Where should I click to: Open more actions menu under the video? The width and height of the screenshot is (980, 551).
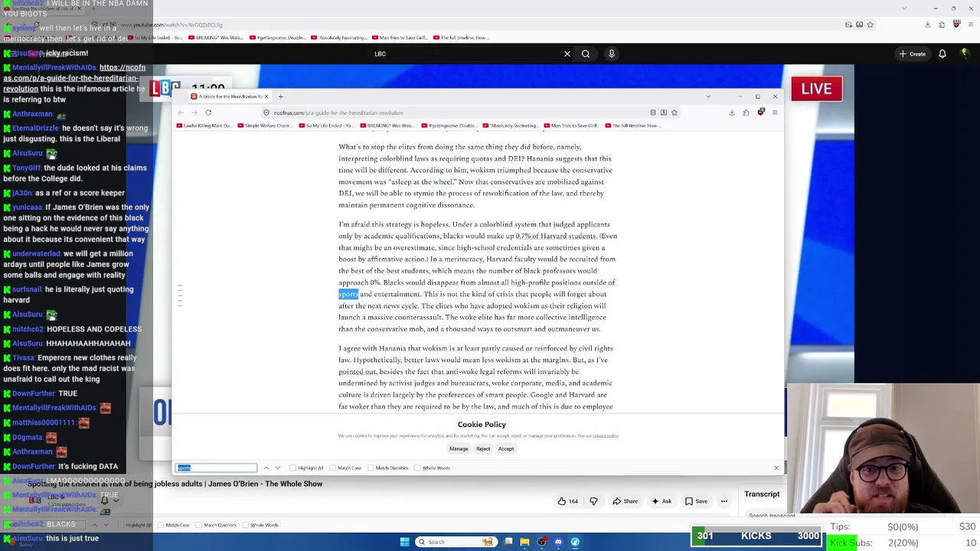click(724, 501)
